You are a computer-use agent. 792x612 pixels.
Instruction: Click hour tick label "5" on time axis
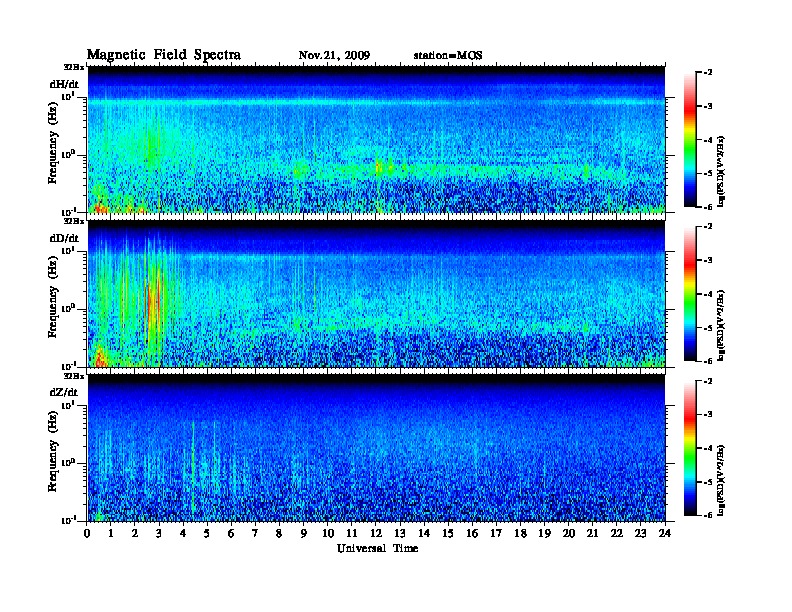207,533
